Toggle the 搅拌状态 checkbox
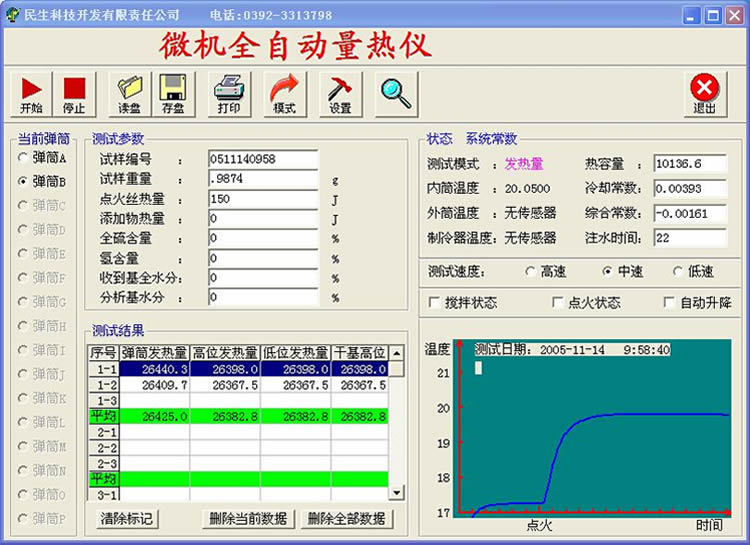The width and height of the screenshot is (750, 545). [434, 302]
